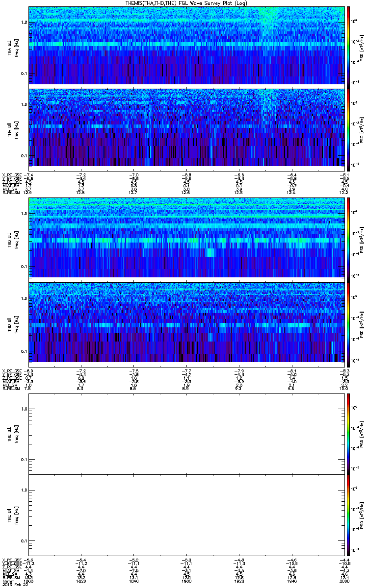
Task: Click the plot title THEMIS FGL Wave Survey Plot
Action: point(186,3)
